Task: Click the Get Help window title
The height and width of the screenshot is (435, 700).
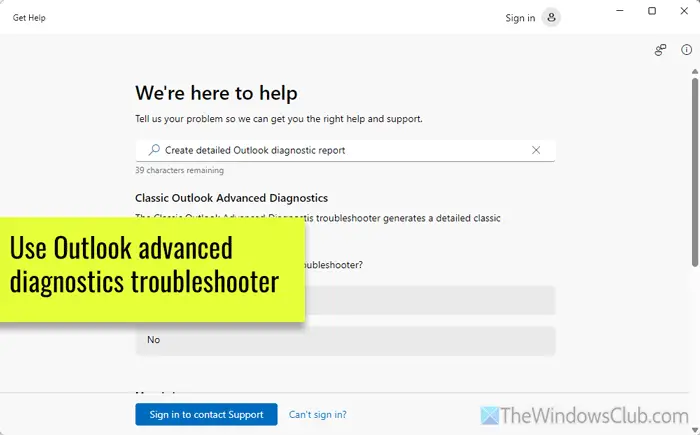Action: pos(29,18)
